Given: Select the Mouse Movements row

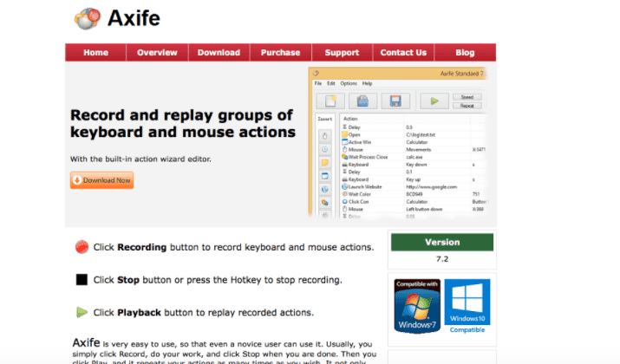Looking at the screenshot, I should pyautogui.click(x=414, y=149).
